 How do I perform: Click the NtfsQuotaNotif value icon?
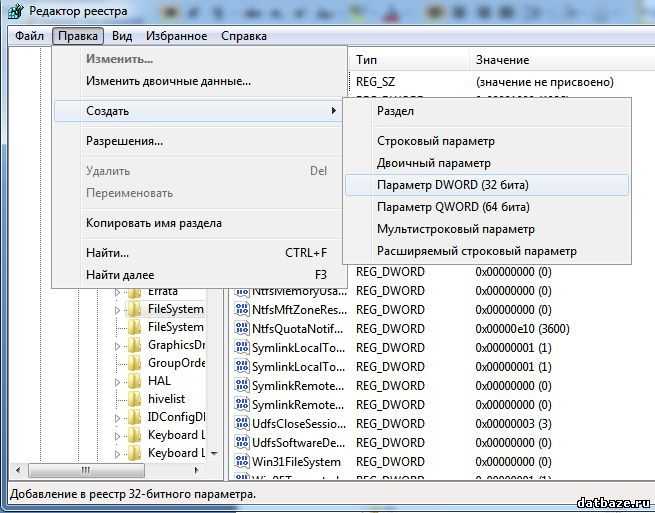pos(241,328)
